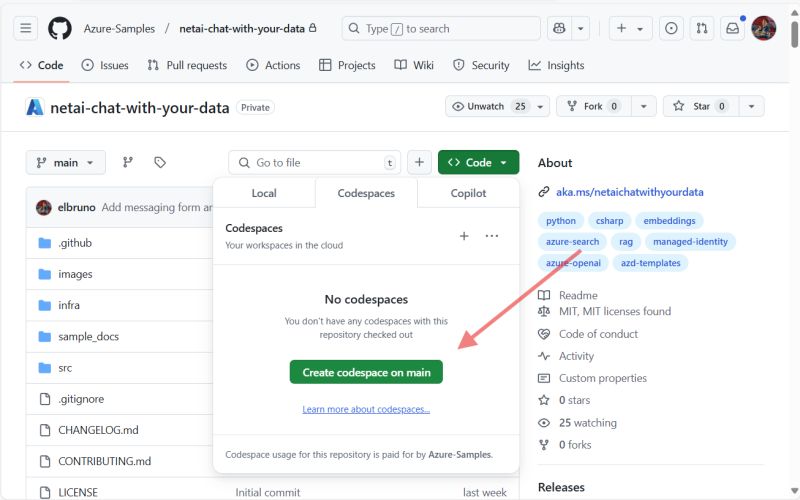Click the python topic tag
Viewport: 800px width, 500px height.
561,220
